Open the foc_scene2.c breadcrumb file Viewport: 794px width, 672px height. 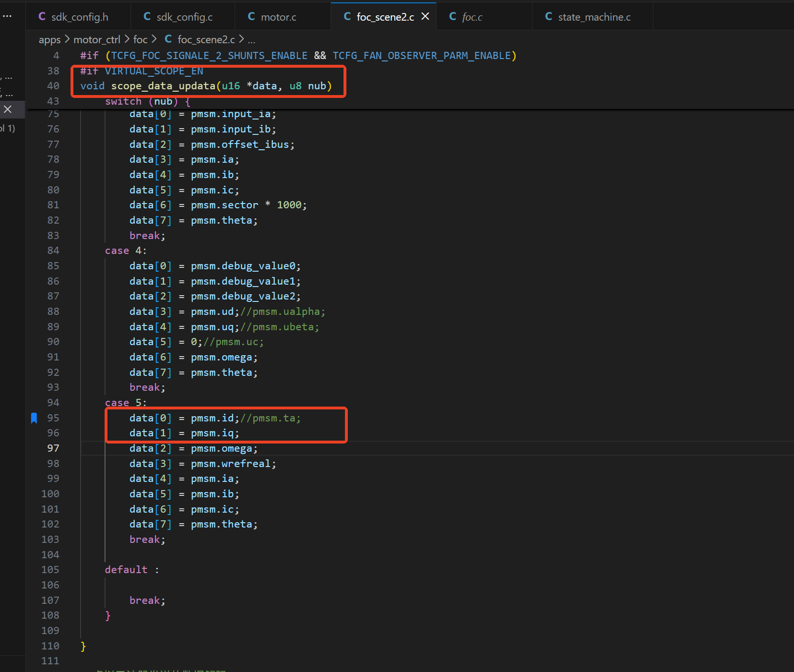206,39
